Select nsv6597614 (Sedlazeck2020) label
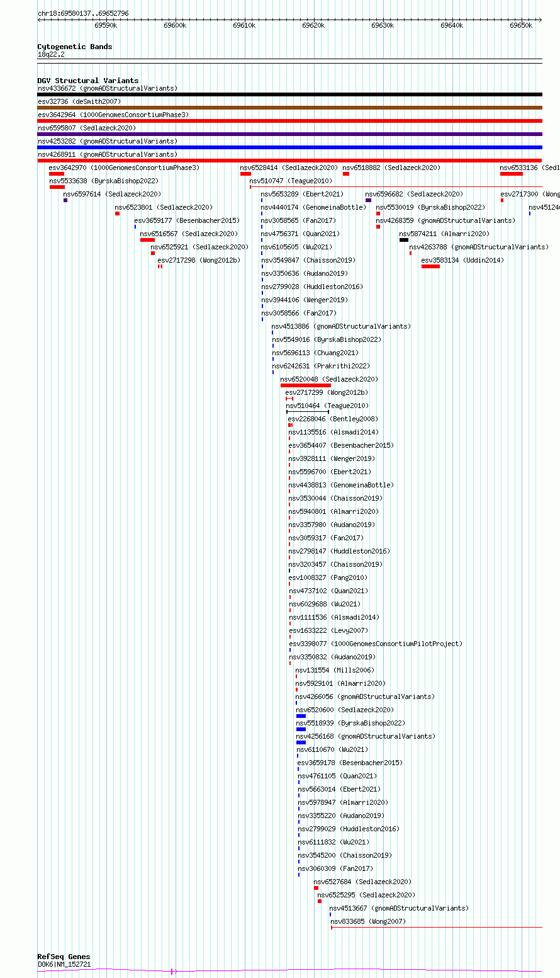The image size is (560, 978). (112, 194)
